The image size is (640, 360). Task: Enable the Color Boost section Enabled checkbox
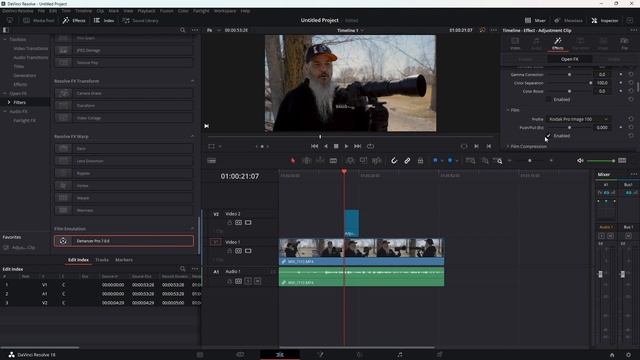(x=549, y=100)
